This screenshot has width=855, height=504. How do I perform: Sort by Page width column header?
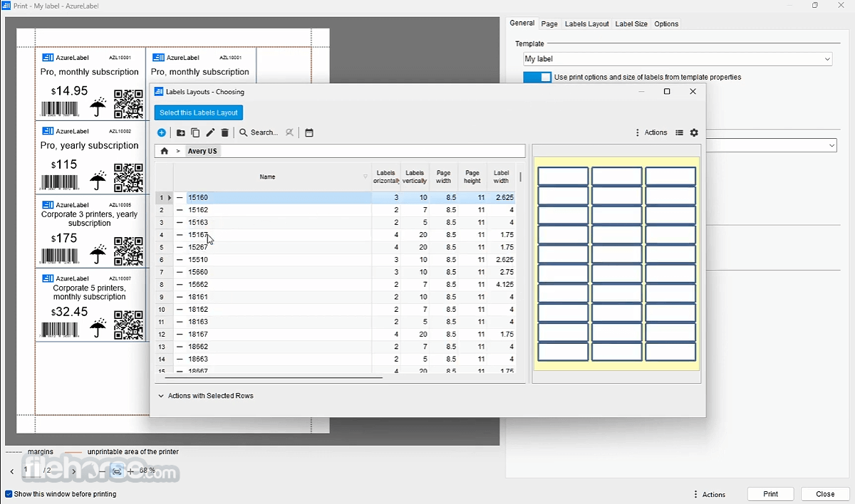[x=443, y=177]
